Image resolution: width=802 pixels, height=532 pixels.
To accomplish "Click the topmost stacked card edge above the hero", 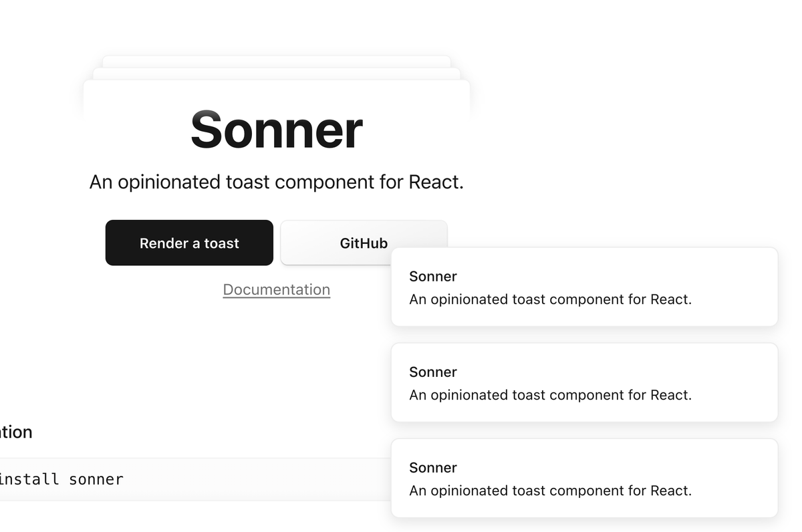I will coord(276,60).
